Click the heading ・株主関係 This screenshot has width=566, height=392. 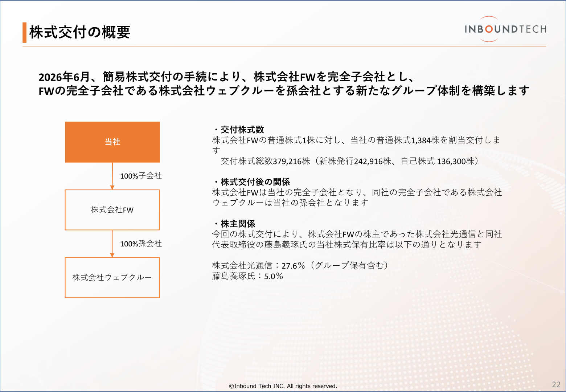234,224
